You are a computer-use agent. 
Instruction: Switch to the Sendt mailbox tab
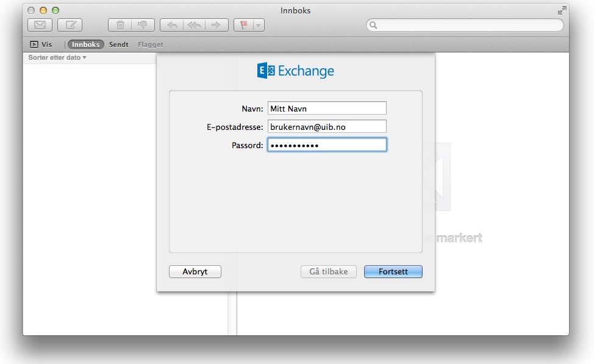pyautogui.click(x=119, y=45)
